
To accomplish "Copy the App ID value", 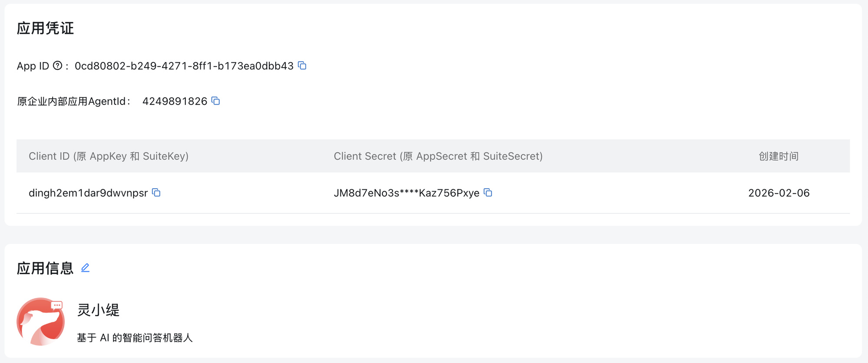I will pyautogui.click(x=302, y=65).
